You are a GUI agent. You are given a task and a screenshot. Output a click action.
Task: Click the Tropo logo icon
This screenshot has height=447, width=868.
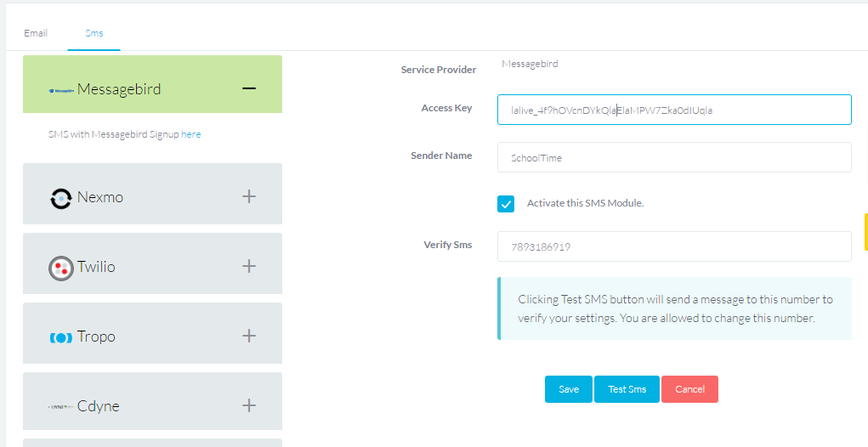pyautogui.click(x=61, y=338)
